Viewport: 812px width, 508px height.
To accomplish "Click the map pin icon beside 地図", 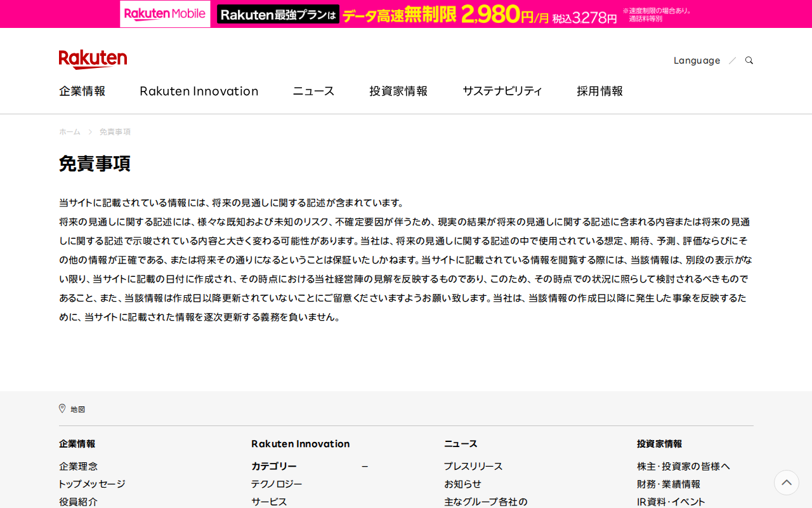I will [61, 408].
